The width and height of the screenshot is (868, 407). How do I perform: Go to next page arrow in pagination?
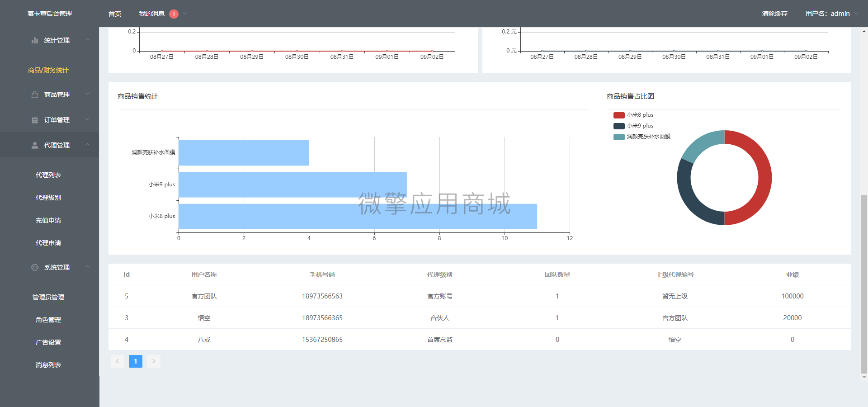[154, 361]
